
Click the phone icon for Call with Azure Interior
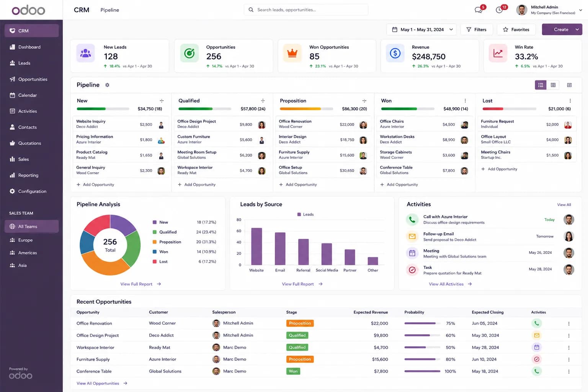pyautogui.click(x=412, y=219)
